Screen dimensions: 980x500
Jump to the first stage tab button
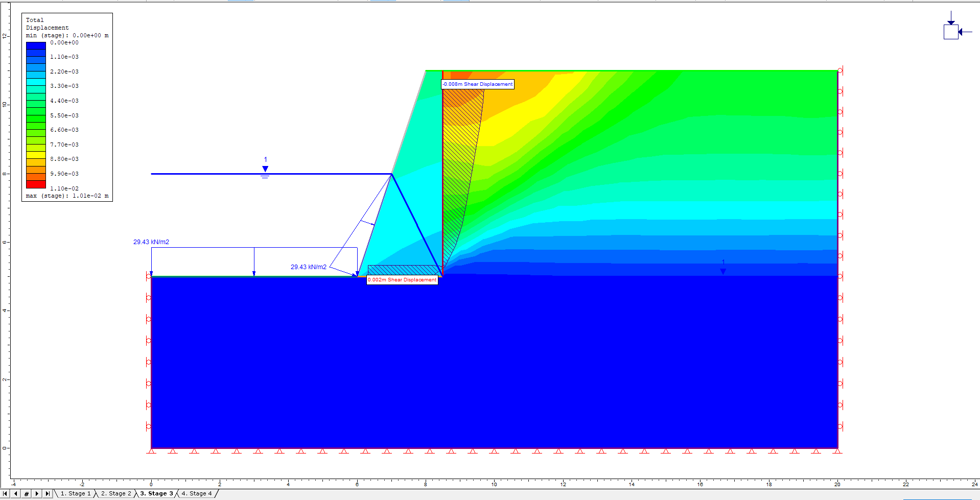(6, 493)
